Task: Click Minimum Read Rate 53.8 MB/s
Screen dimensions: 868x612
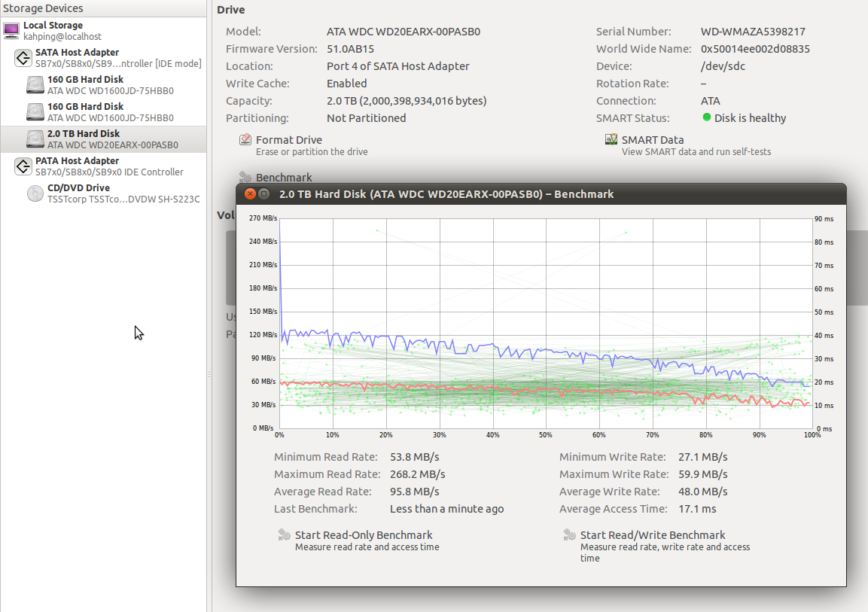Action: [x=414, y=456]
